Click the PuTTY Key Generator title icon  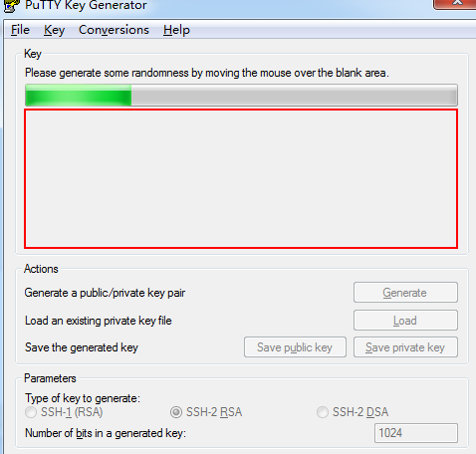(10, 6)
